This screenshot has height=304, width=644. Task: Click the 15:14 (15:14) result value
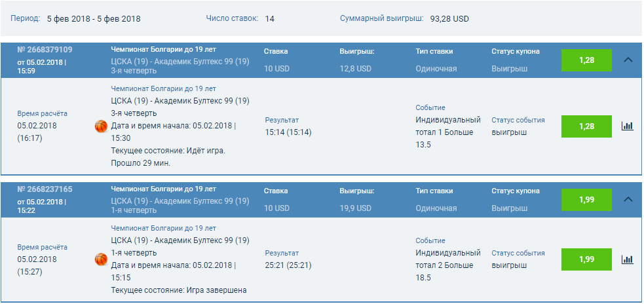point(288,132)
